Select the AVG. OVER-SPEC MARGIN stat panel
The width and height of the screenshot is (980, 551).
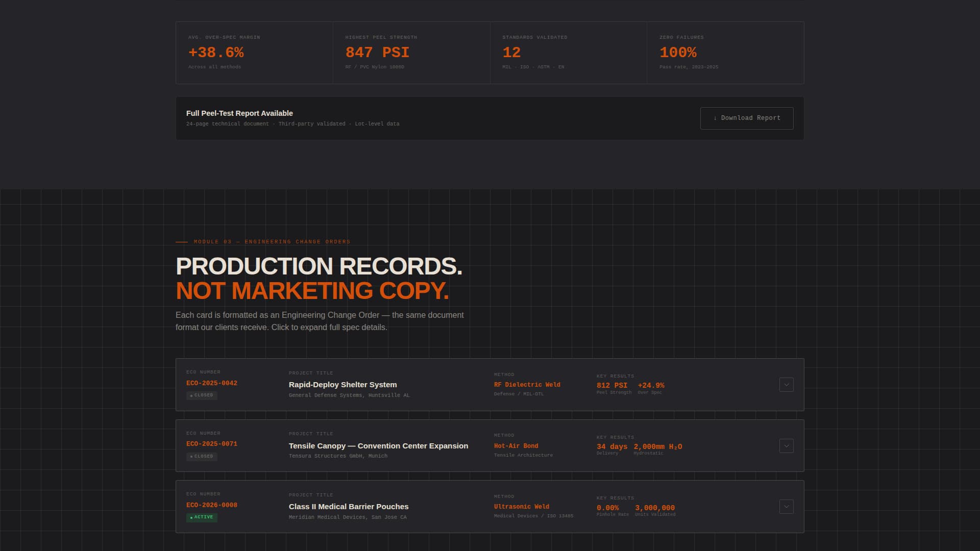pos(254,53)
